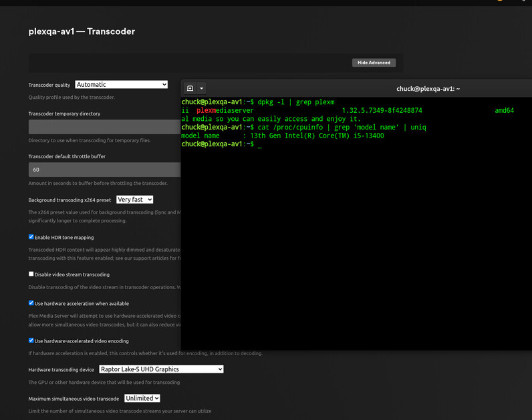Screen dimensions: 532x420
Task: Click the new tab icon in terminal
Action: click(190, 89)
